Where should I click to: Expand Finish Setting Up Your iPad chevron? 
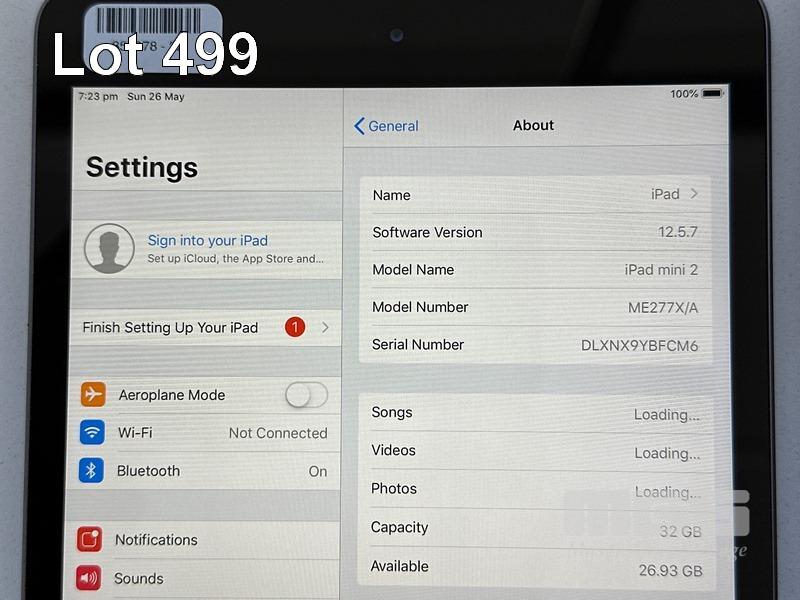click(325, 328)
